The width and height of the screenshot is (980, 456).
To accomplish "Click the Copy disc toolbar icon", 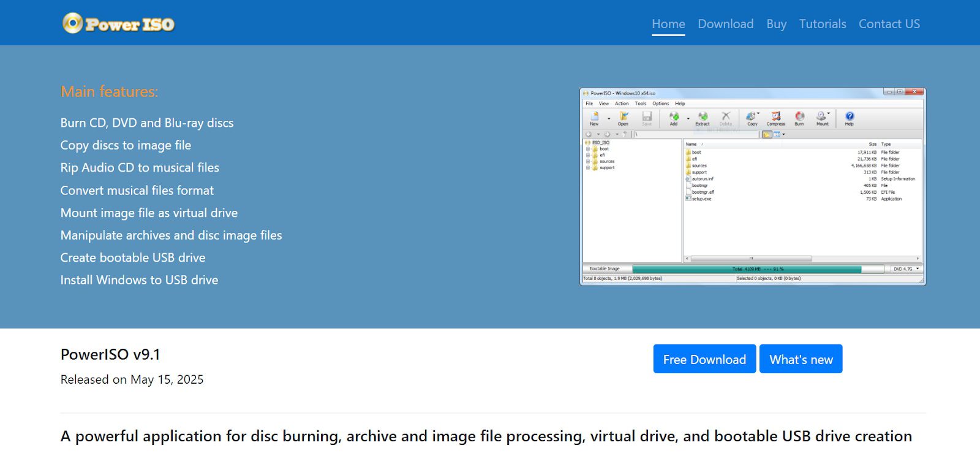I will (752, 117).
